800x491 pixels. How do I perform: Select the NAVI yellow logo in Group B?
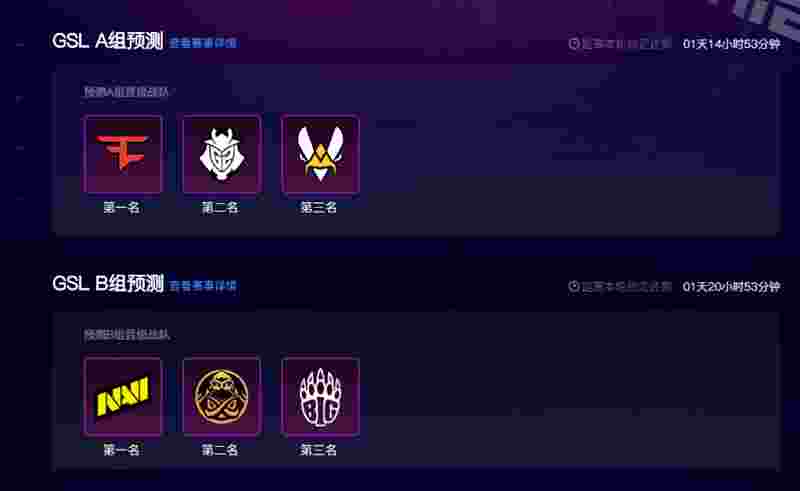pyautogui.click(x=122, y=397)
